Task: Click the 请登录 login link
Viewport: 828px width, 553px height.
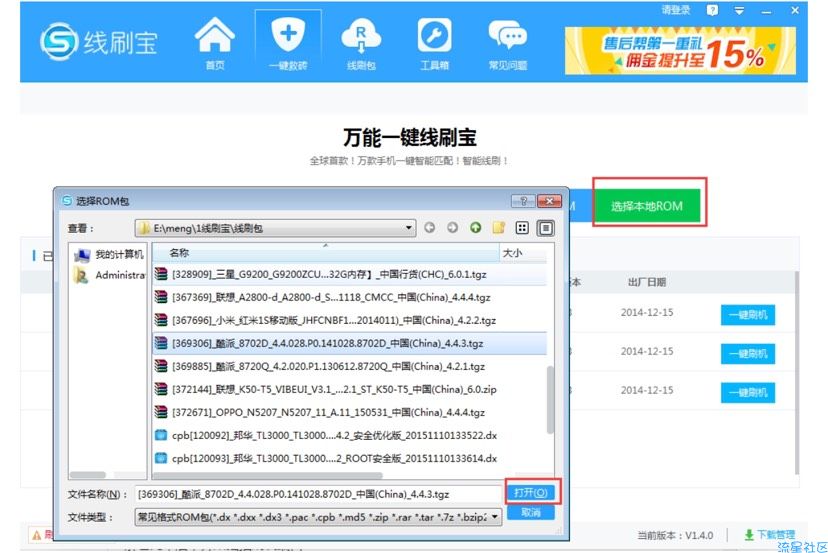Action: pyautogui.click(x=675, y=10)
